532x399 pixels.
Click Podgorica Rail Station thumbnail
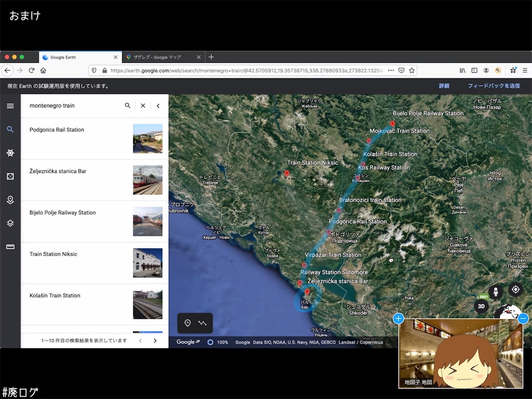coord(148,138)
